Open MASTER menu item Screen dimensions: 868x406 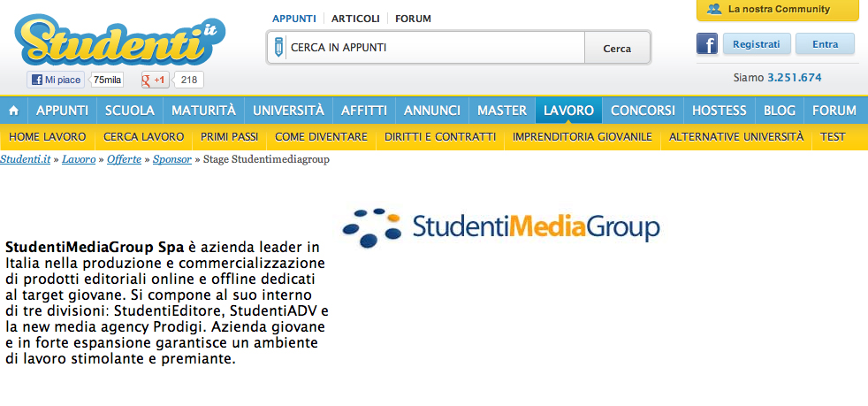tap(502, 111)
